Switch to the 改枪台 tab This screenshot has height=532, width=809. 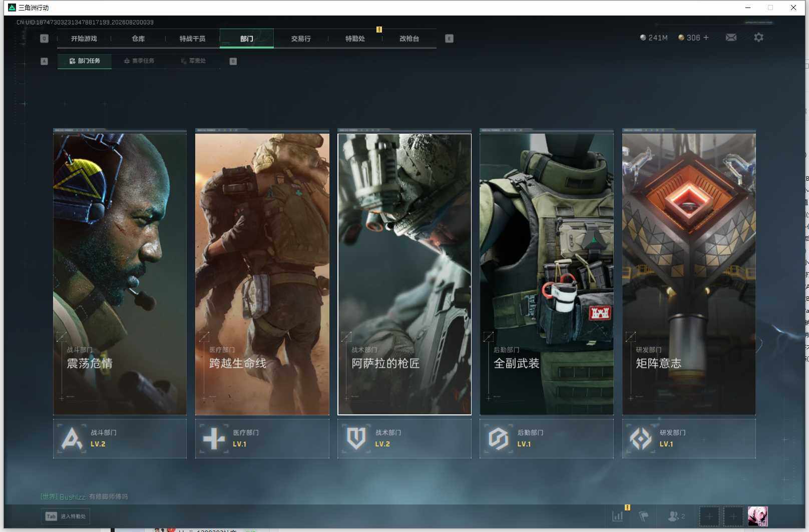point(409,39)
